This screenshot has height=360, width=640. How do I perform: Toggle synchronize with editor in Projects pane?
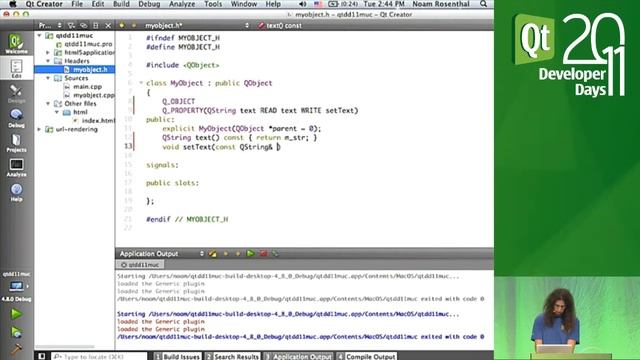point(84,25)
